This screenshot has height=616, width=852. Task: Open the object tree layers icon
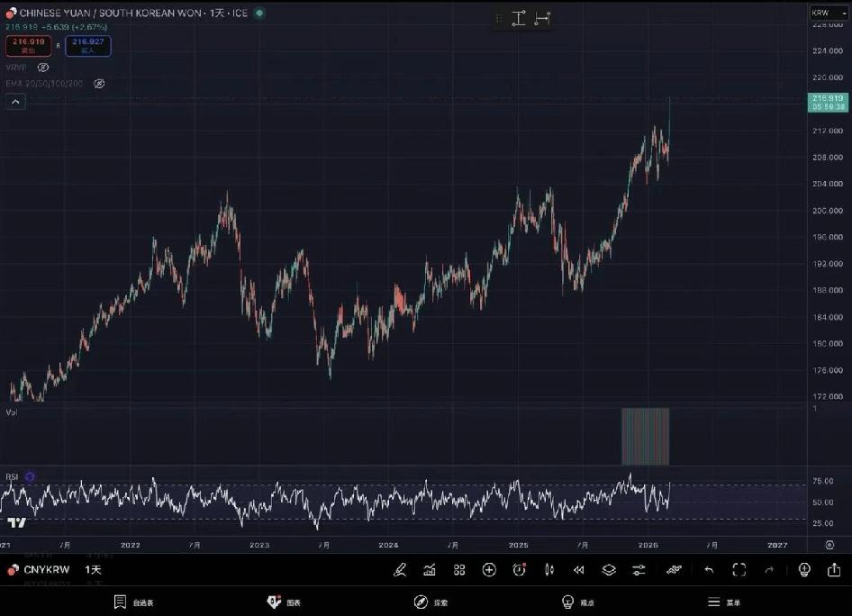click(x=609, y=569)
